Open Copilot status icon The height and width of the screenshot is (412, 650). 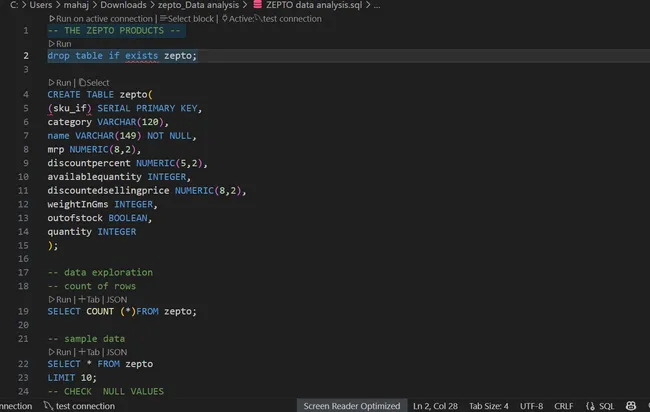[631, 406]
